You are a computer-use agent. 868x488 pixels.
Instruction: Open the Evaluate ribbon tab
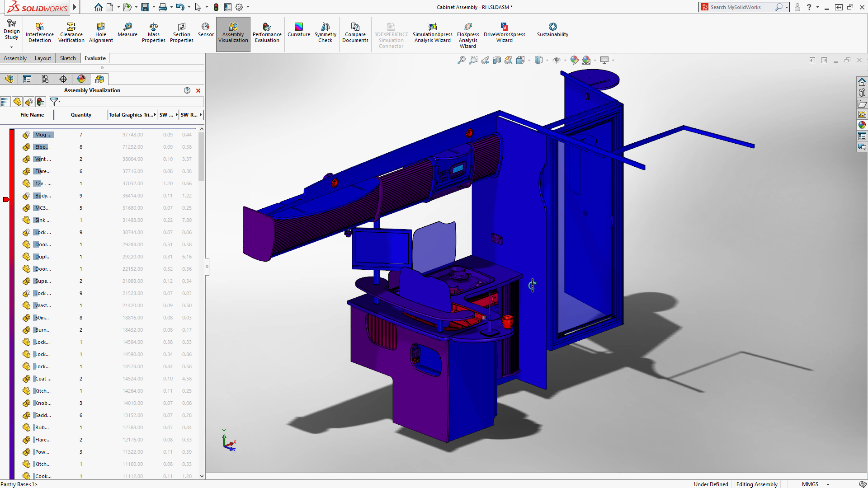pos(94,58)
